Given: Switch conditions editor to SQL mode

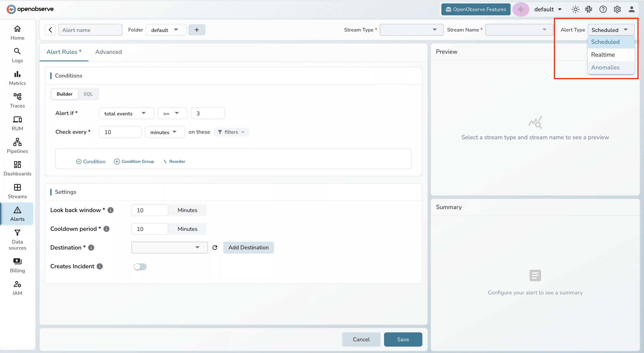Looking at the screenshot, I should click(88, 94).
